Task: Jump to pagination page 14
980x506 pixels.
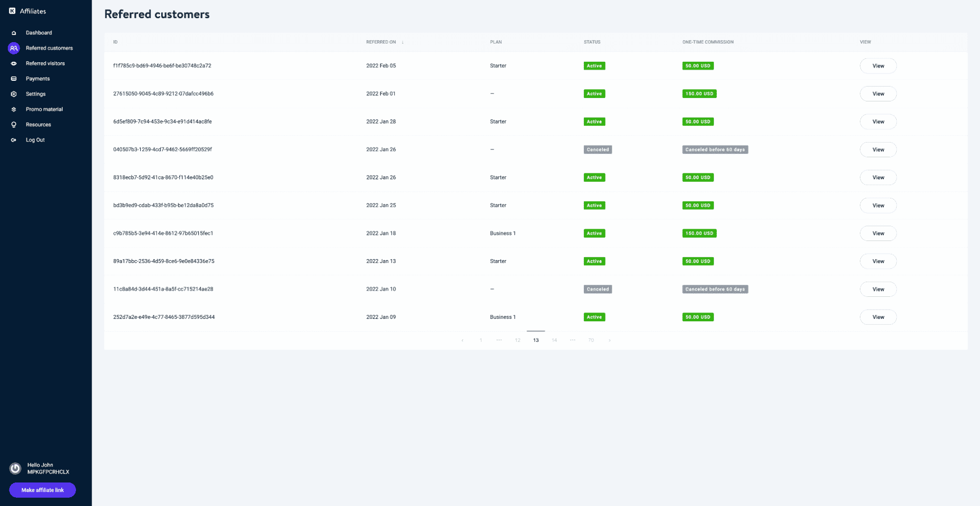Action: click(x=554, y=340)
